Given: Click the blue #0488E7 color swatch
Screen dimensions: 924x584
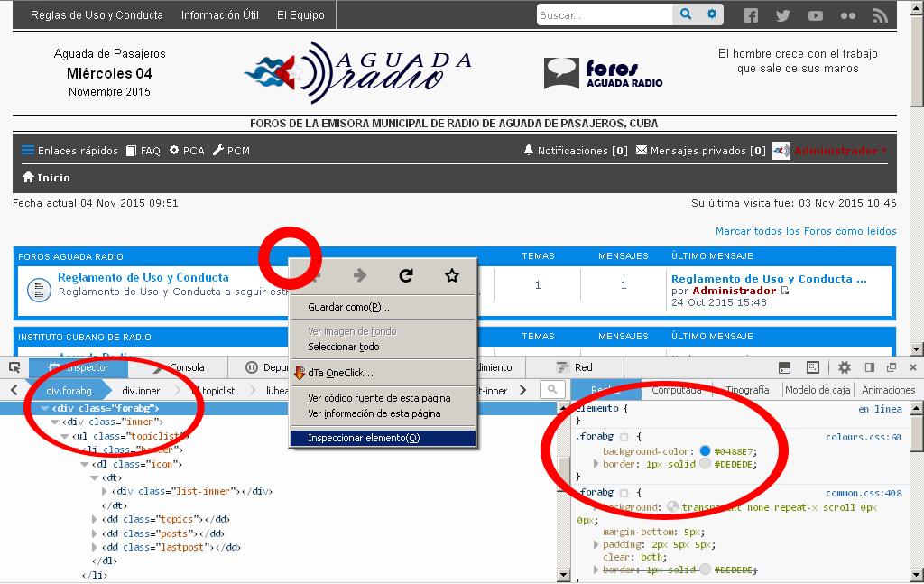Looking at the screenshot, I should pos(705,450).
